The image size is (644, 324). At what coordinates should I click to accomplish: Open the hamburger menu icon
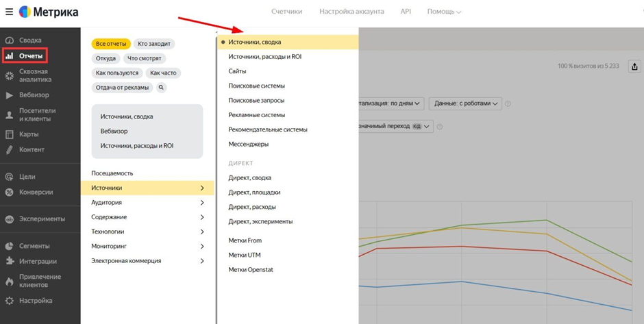coord(9,12)
